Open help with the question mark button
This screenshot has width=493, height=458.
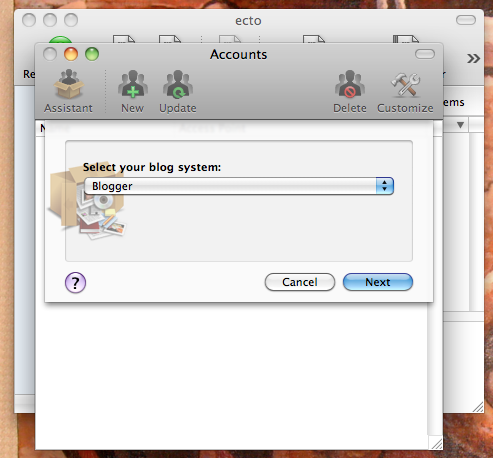pyautogui.click(x=75, y=283)
